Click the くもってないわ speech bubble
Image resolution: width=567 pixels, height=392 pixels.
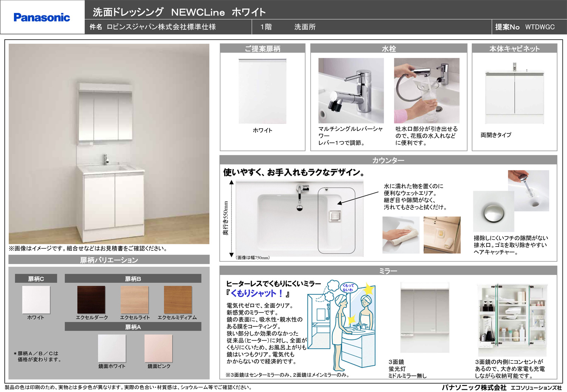349,287
